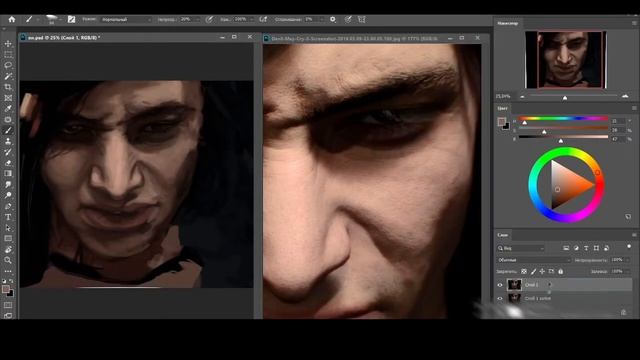This screenshot has height=360, width=640.
Task: Click the Home icon in options bar
Action: (x=12, y=19)
